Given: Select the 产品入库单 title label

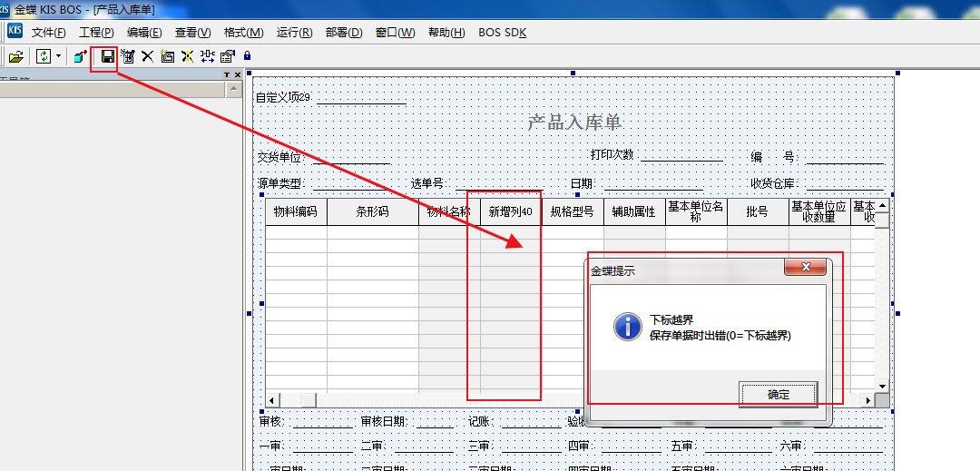Looking at the screenshot, I should point(574,123).
